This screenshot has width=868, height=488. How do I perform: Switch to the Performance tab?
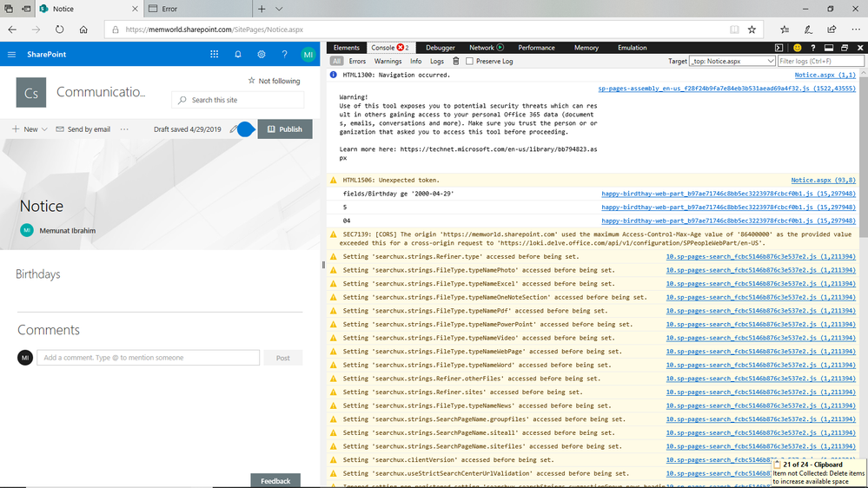(x=536, y=48)
